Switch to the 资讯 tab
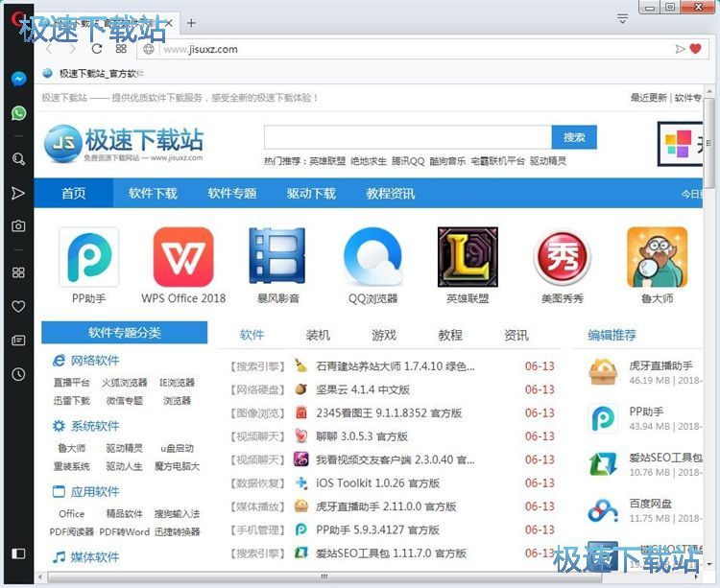The height and width of the screenshot is (588, 720). [516, 335]
